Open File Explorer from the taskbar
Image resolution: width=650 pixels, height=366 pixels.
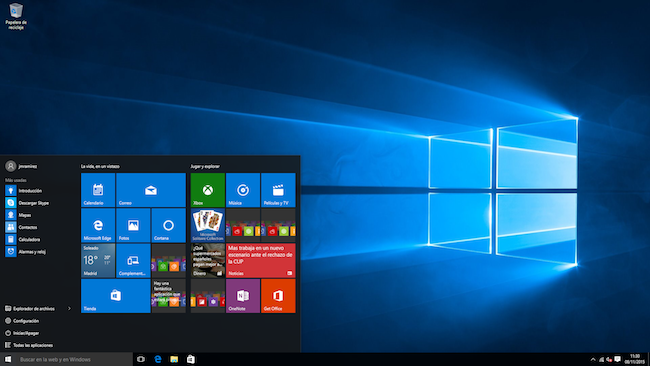[174, 359]
